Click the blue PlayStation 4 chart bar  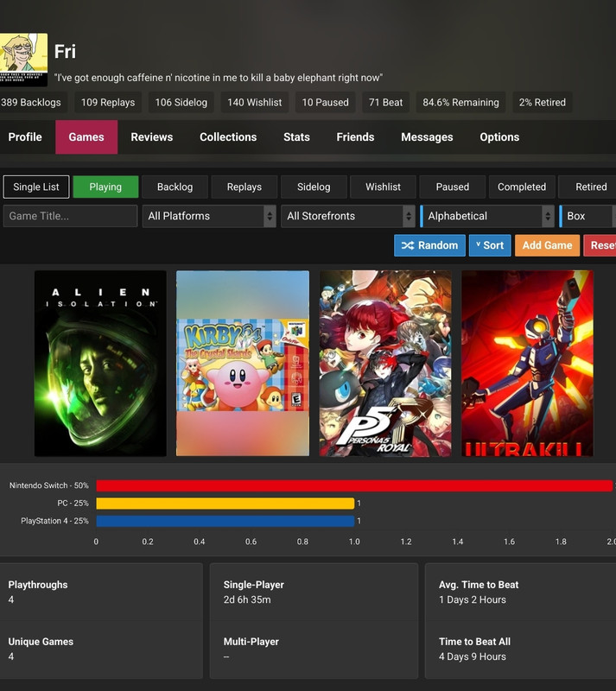tap(225, 521)
